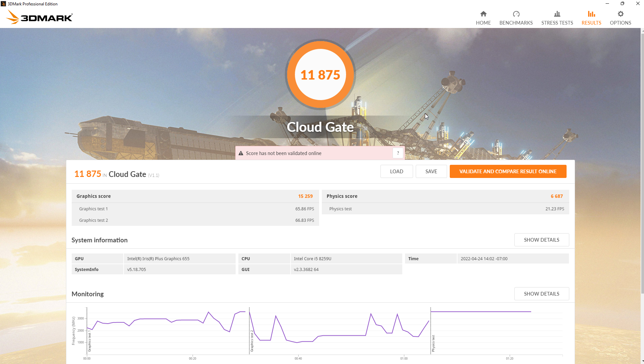Click the Graphics test 2 row
This screenshot has width=644, height=364.
pyautogui.click(x=195, y=220)
